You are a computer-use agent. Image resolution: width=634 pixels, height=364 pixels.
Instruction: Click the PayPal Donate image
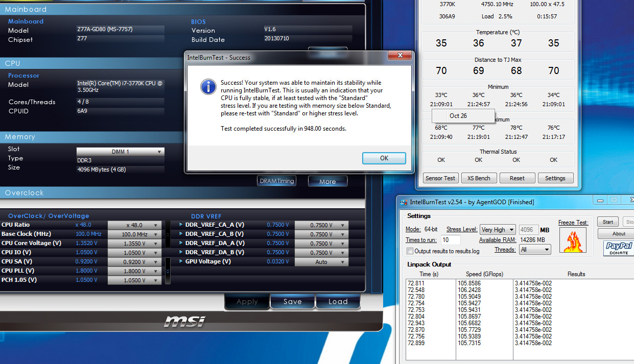click(618, 249)
